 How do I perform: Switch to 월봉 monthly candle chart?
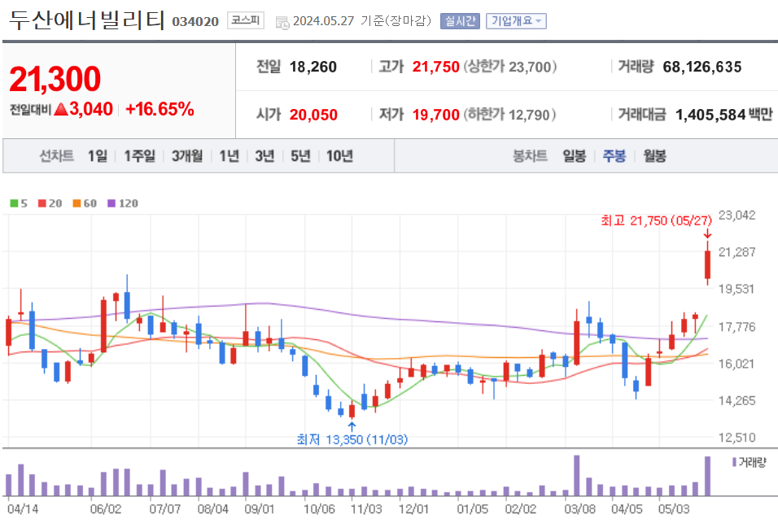click(654, 156)
